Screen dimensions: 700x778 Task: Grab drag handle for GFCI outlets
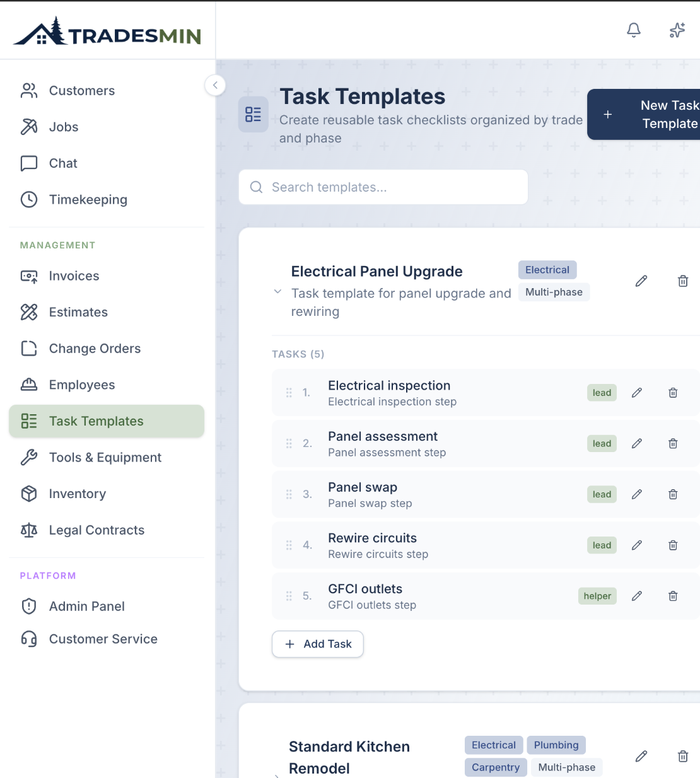tap(289, 596)
